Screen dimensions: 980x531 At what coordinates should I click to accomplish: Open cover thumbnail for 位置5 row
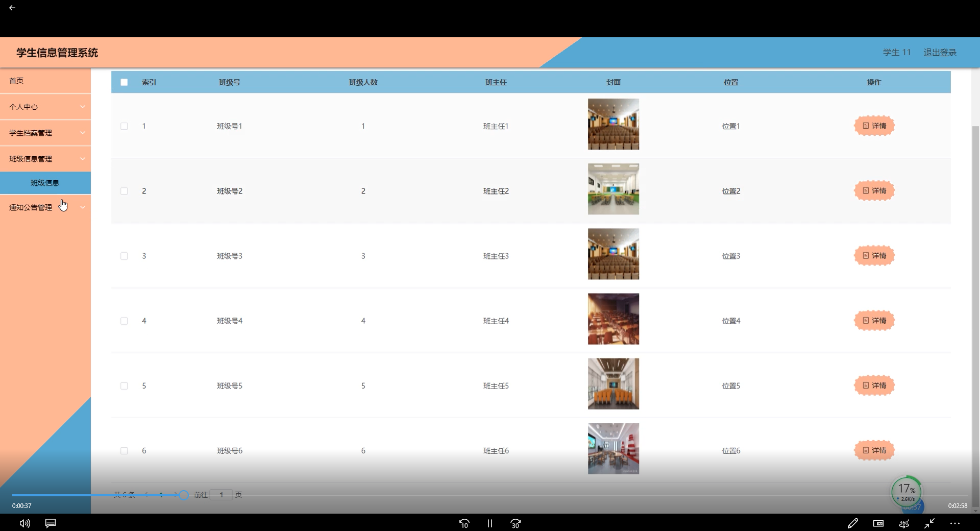[x=614, y=383]
